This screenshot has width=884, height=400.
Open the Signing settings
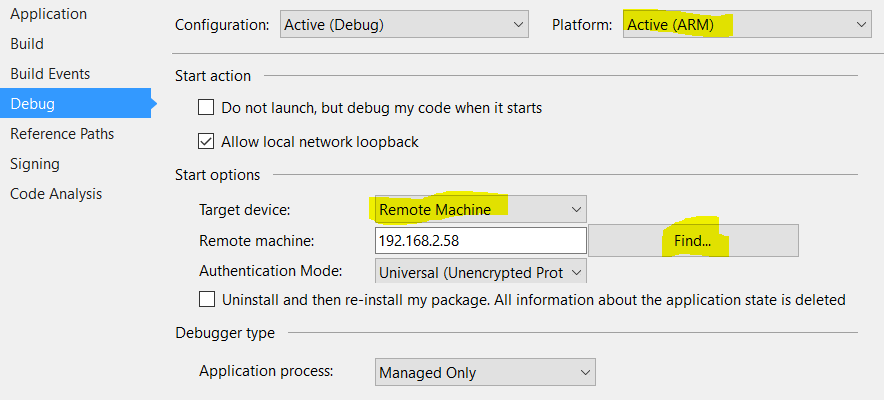(x=35, y=164)
